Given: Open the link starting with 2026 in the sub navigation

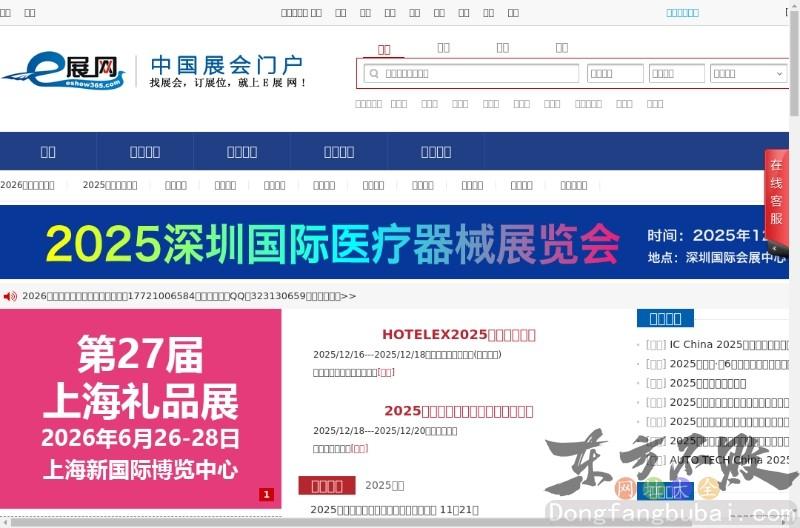Looking at the screenshot, I should click(x=27, y=185).
